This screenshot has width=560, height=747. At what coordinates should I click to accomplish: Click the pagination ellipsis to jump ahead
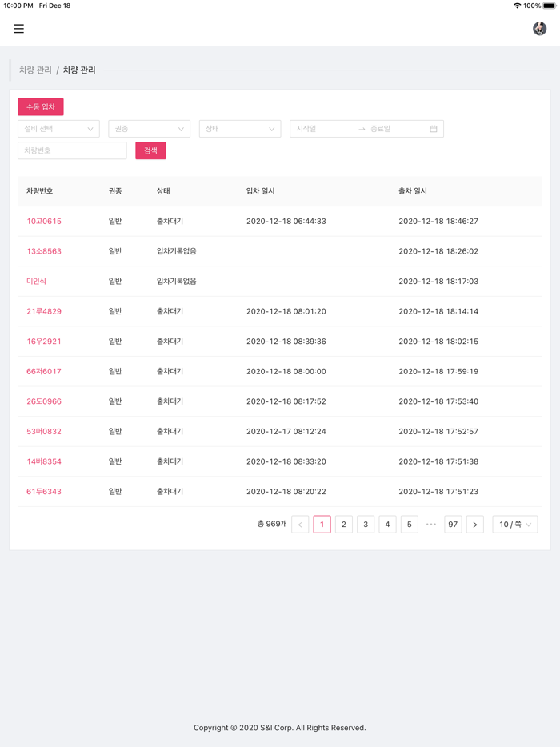(x=431, y=525)
